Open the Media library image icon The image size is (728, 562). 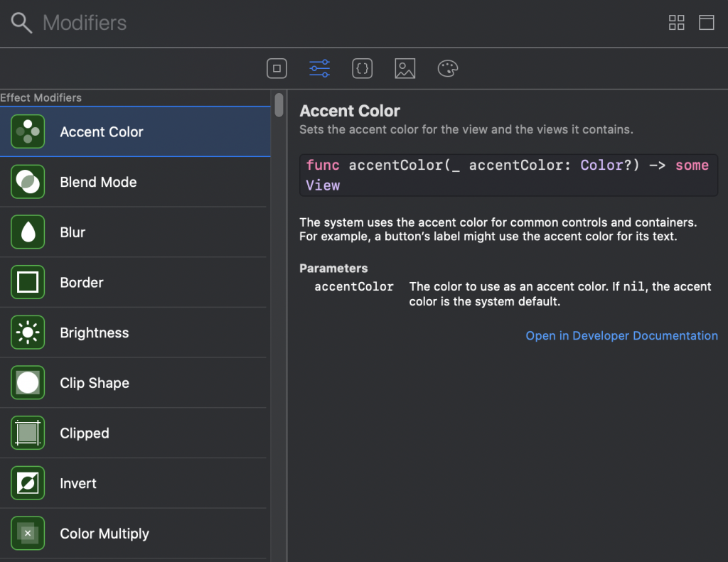tap(405, 69)
